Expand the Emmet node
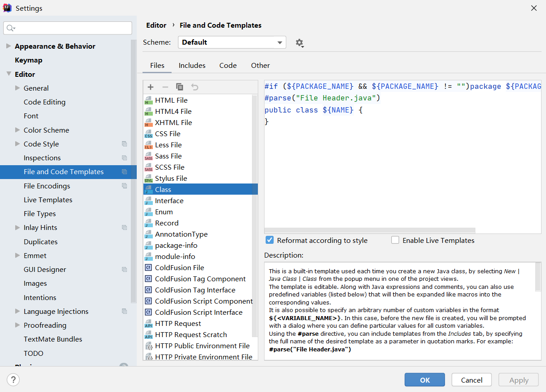 pos(17,255)
